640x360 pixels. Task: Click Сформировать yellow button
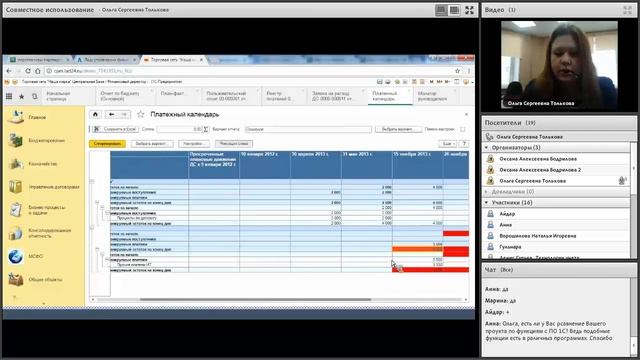[x=107, y=144]
